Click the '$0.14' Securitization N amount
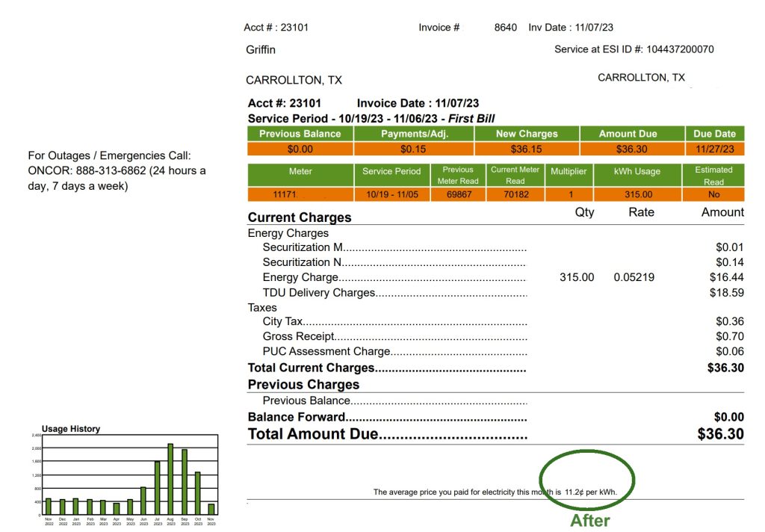This screenshot has height=532, width=765. pyautogui.click(x=730, y=262)
